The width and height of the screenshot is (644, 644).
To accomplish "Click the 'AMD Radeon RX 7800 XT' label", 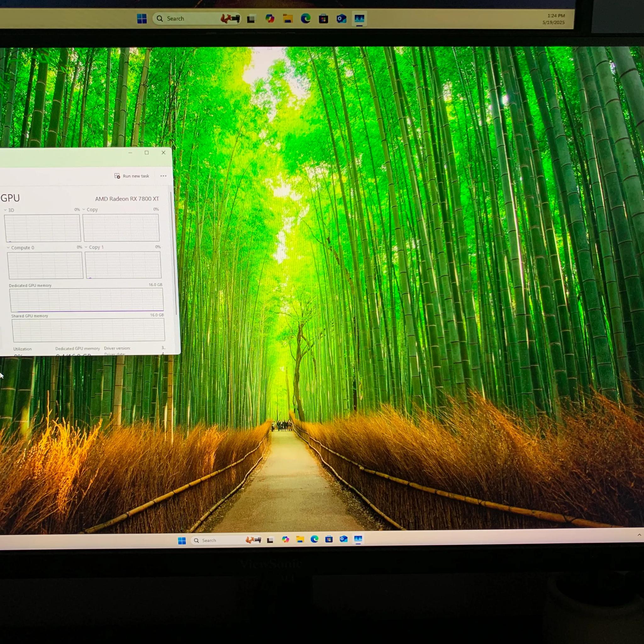I will pyautogui.click(x=127, y=199).
